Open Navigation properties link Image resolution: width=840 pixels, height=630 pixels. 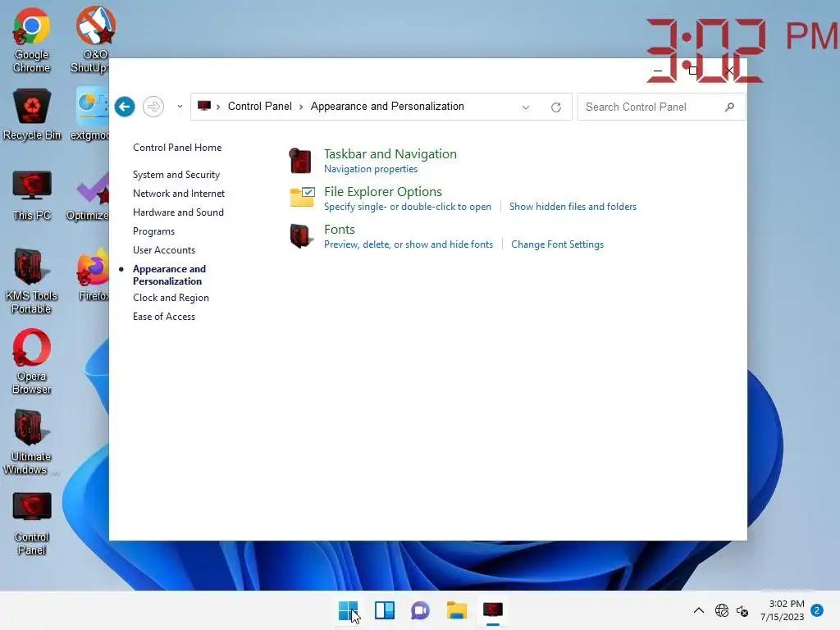[x=371, y=169]
